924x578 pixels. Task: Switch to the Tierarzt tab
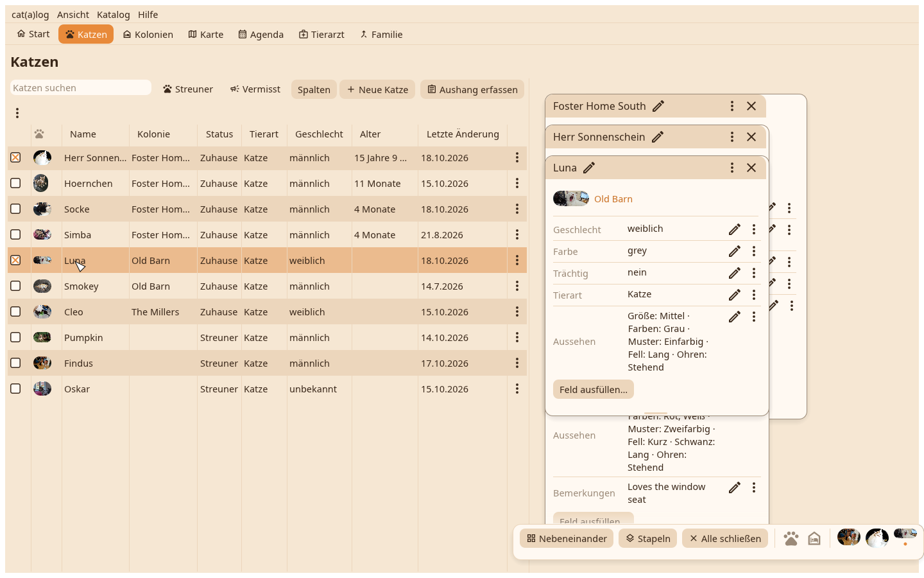[x=322, y=35]
